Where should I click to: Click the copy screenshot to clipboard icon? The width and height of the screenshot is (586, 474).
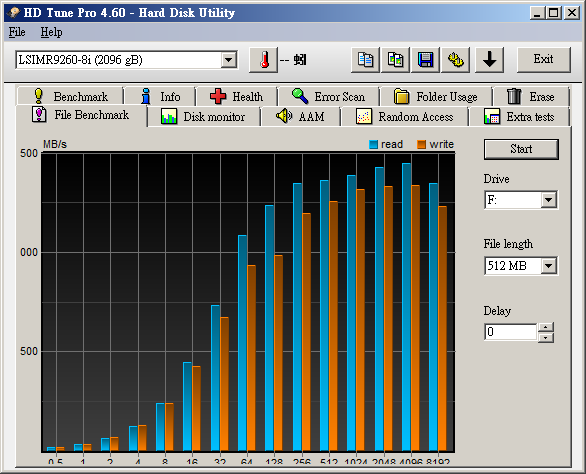coord(395,60)
